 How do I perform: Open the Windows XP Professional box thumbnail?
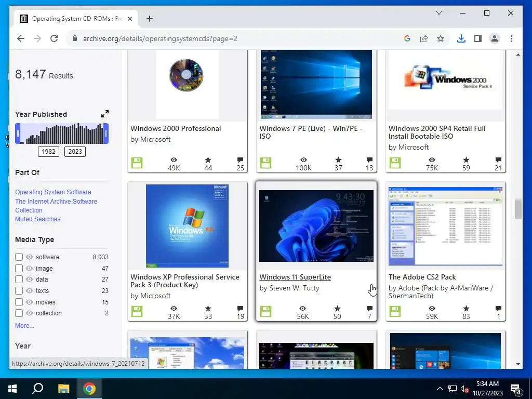coord(187,226)
